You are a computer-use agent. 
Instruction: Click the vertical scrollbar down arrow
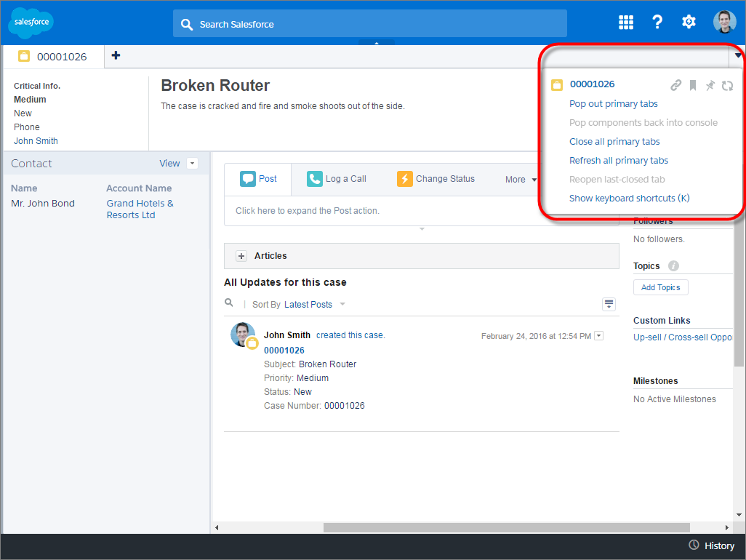(x=739, y=515)
